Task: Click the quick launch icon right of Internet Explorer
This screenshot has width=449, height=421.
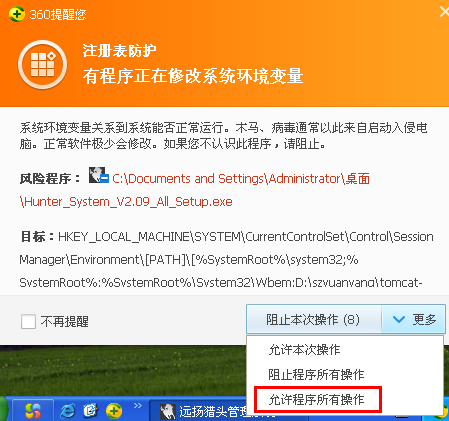Action: (x=91, y=411)
